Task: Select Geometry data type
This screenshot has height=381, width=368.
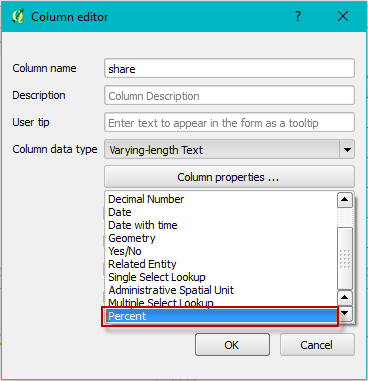Action: click(132, 238)
